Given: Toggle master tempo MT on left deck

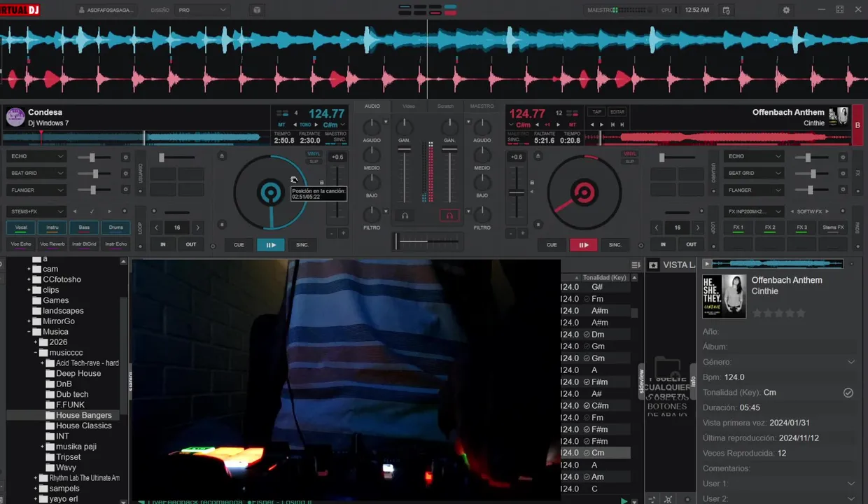Looking at the screenshot, I should (282, 125).
